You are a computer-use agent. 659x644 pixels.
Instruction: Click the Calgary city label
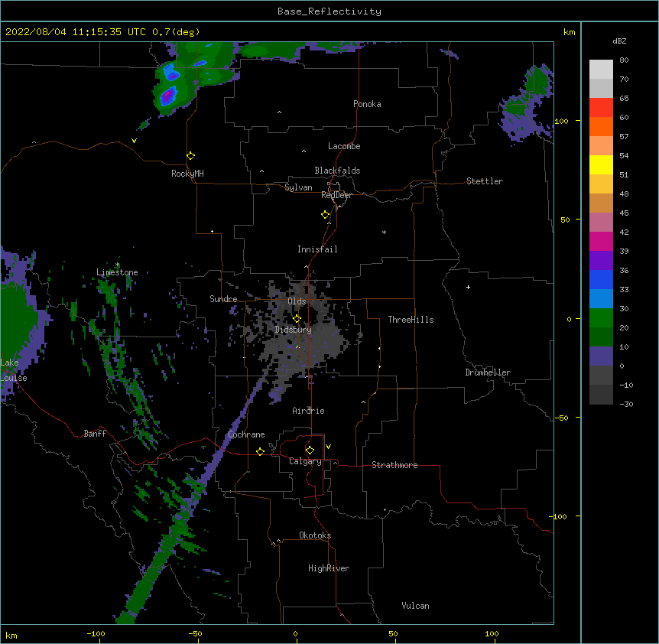pyautogui.click(x=305, y=461)
